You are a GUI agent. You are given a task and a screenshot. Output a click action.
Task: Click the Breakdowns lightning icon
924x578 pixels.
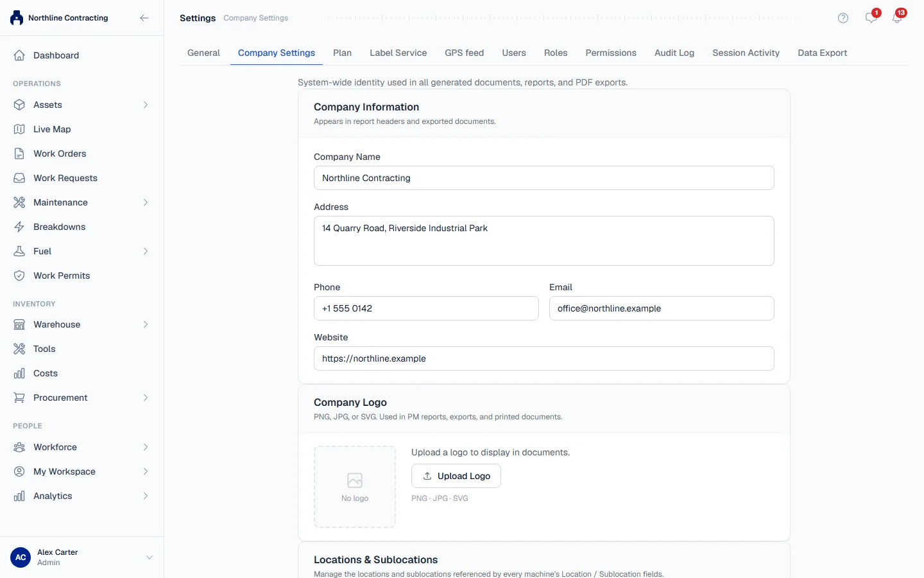pos(19,227)
